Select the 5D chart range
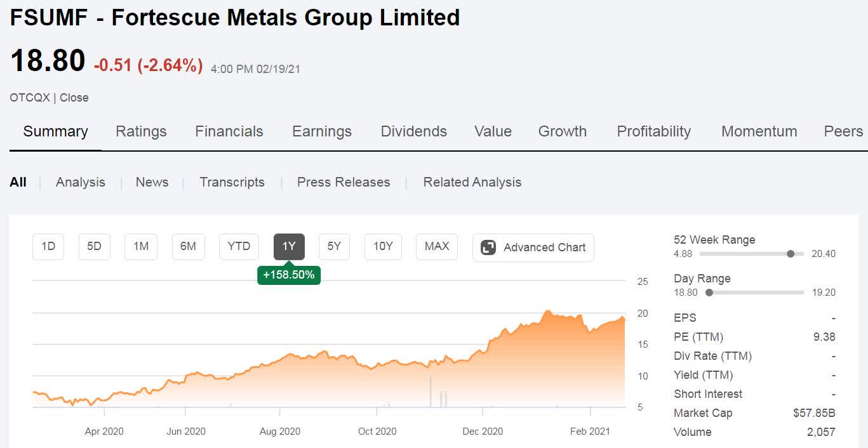Screen dimensions: 868x448 pyautogui.click(x=94, y=247)
